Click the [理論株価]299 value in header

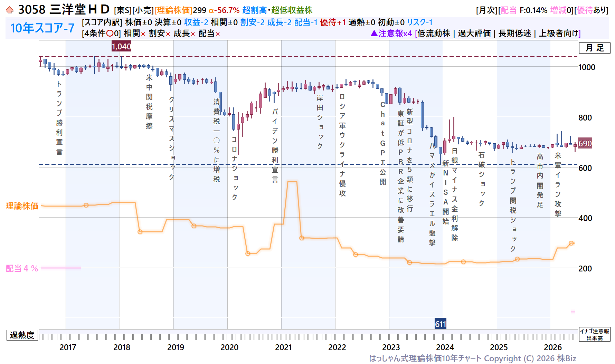(180, 10)
